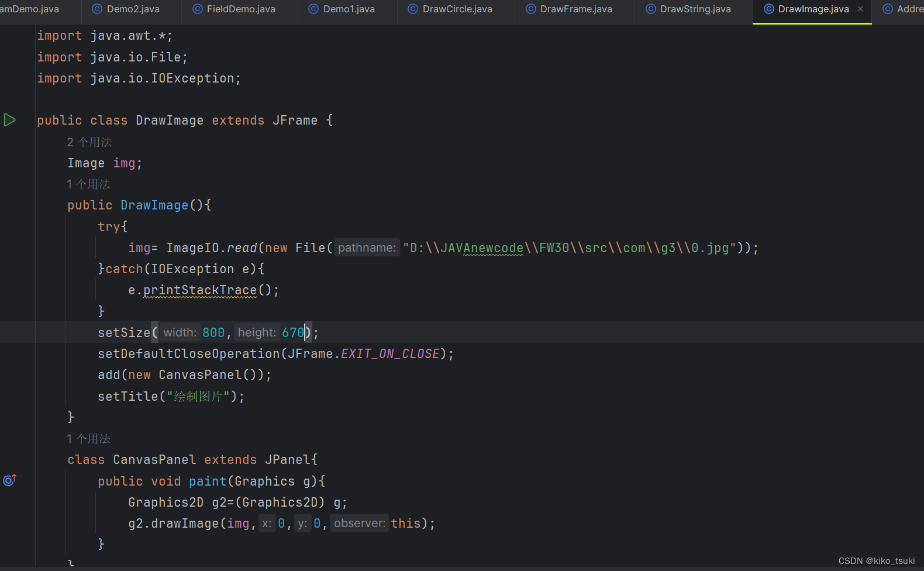Click the try keyword
The width and height of the screenshot is (924, 571).
[x=109, y=227]
